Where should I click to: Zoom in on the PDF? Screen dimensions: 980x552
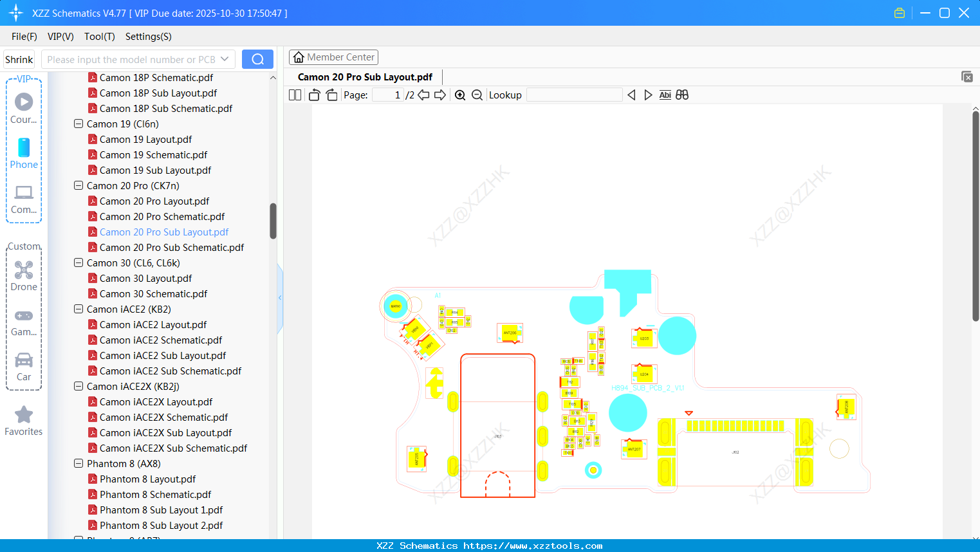click(x=460, y=95)
